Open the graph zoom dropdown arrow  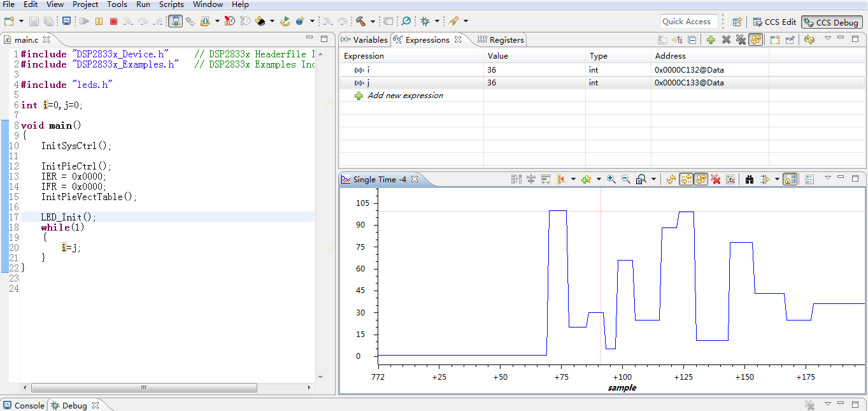click(653, 179)
